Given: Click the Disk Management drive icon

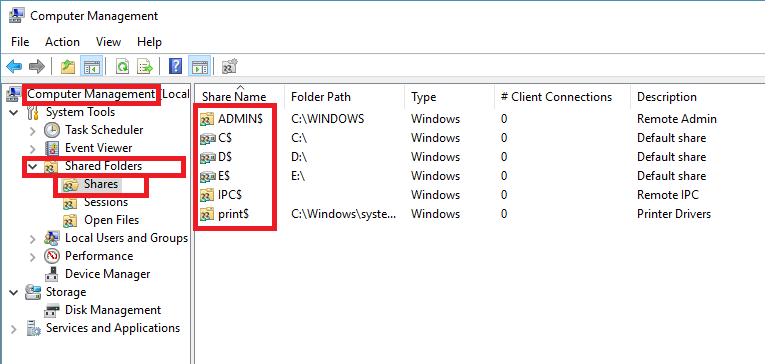Looking at the screenshot, I should (x=52, y=310).
